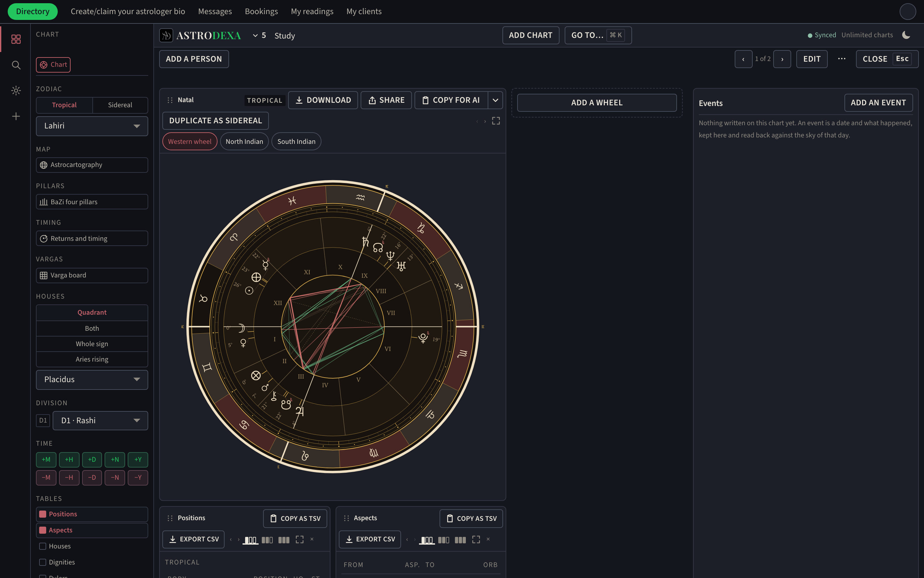The width and height of the screenshot is (924, 578).
Task: Grab the drag handle of the Aspects panel
Action: click(346, 518)
